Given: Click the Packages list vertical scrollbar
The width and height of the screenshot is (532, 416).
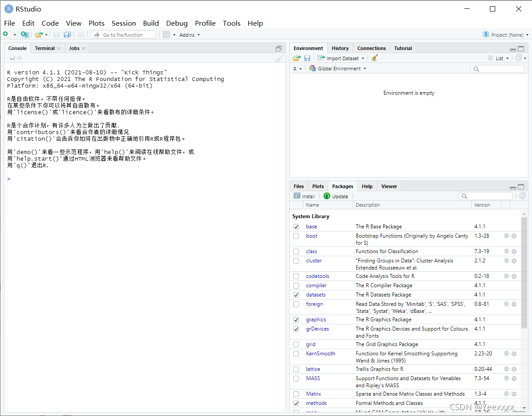Looking at the screenshot, I should coord(524,273).
